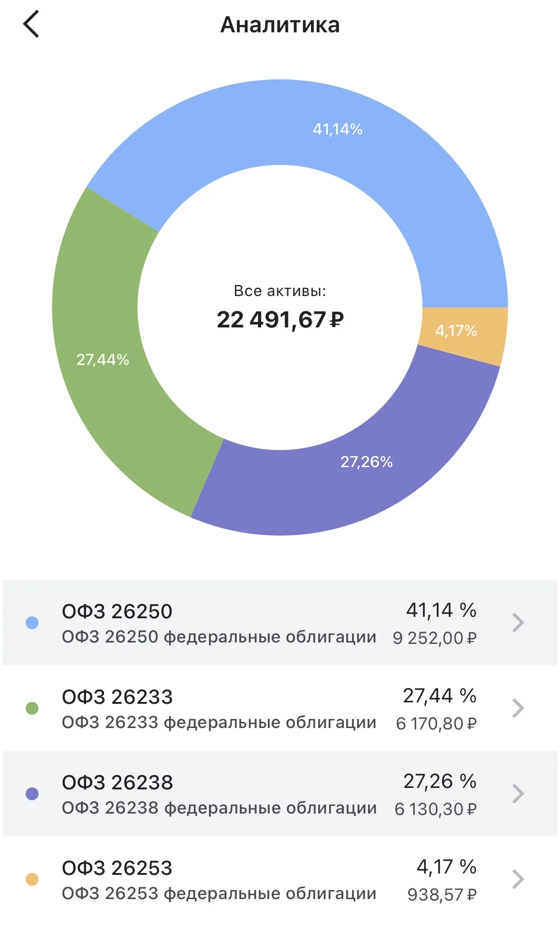This screenshot has height=930, width=560.
Task: Tap the back arrow icon
Action: coord(31,24)
